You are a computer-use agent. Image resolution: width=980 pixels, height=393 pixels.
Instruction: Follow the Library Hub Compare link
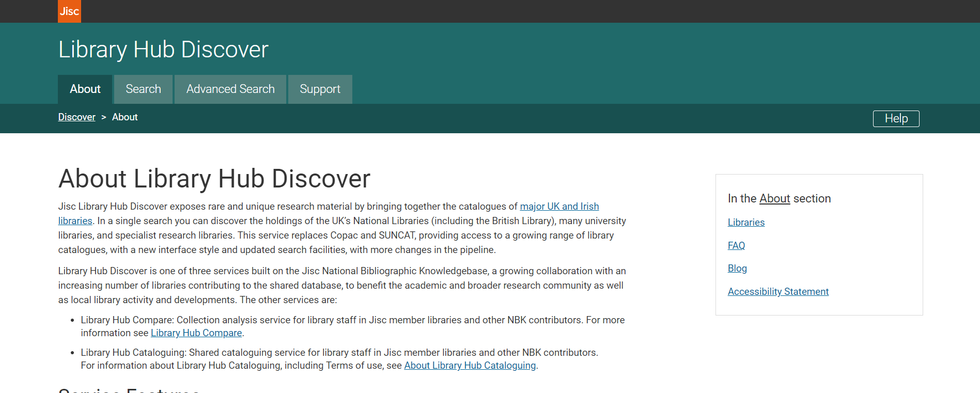[196, 333]
